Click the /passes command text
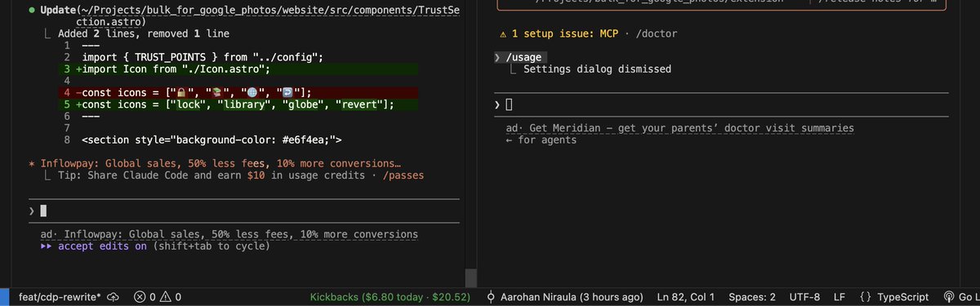This screenshot has height=306, width=980. (x=403, y=175)
